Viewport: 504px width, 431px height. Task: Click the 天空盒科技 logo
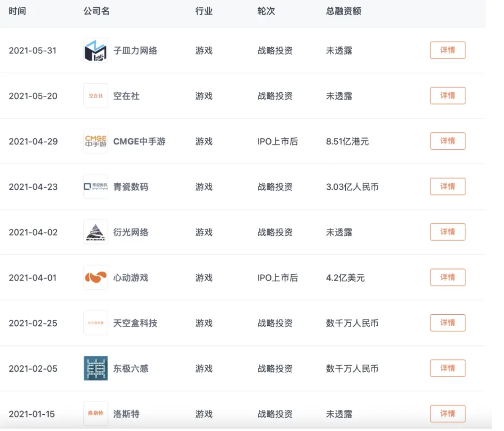pyautogui.click(x=95, y=323)
